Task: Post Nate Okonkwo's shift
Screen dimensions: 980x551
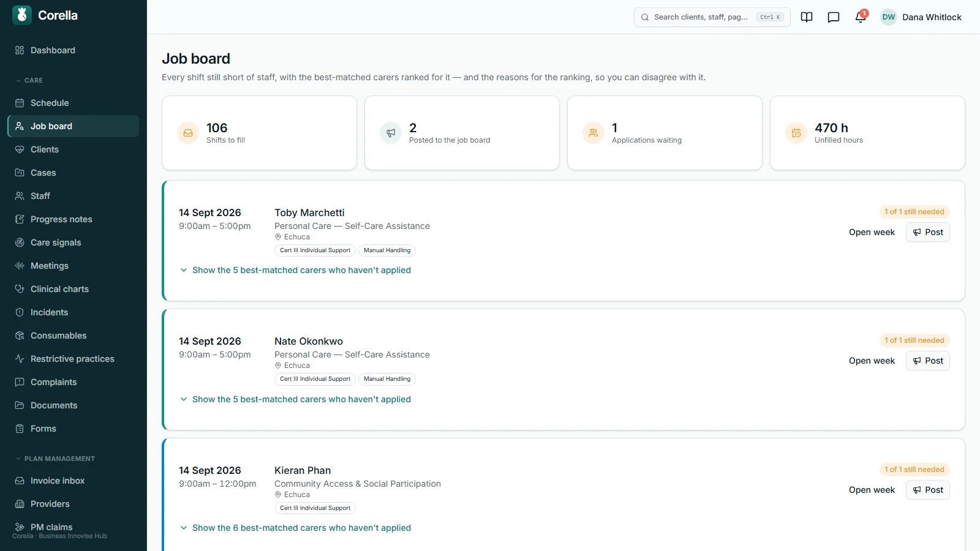Action: (x=928, y=361)
